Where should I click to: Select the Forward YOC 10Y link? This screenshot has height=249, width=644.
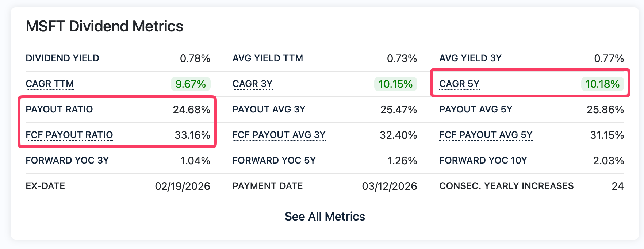[x=483, y=160]
